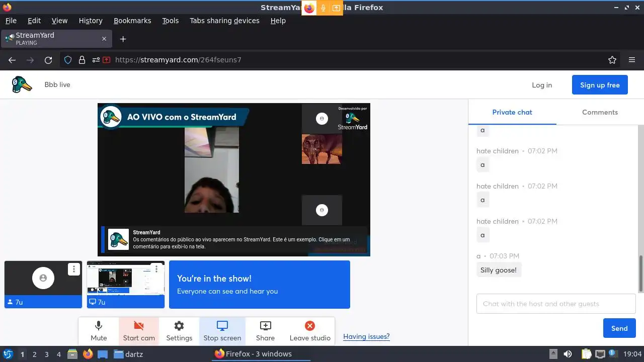The width and height of the screenshot is (644, 362).
Task: Click the Bbb live broadcast title
Action: point(57,84)
